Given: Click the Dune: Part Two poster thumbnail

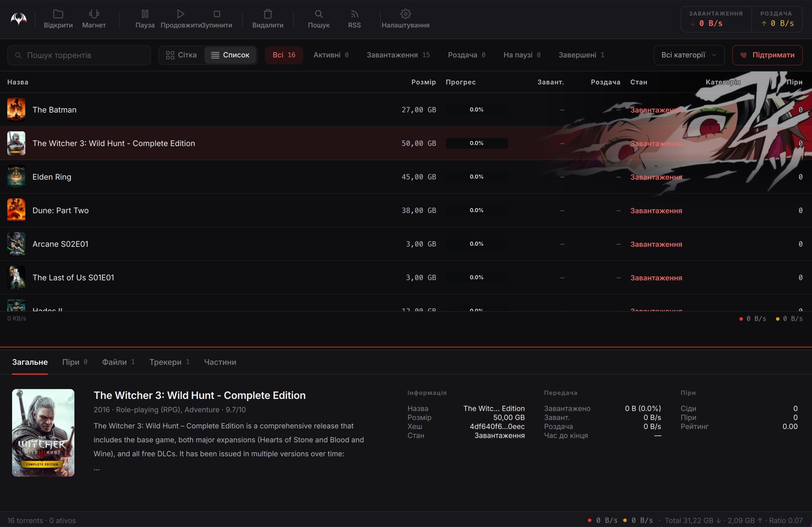Looking at the screenshot, I should pyautogui.click(x=16, y=210).
